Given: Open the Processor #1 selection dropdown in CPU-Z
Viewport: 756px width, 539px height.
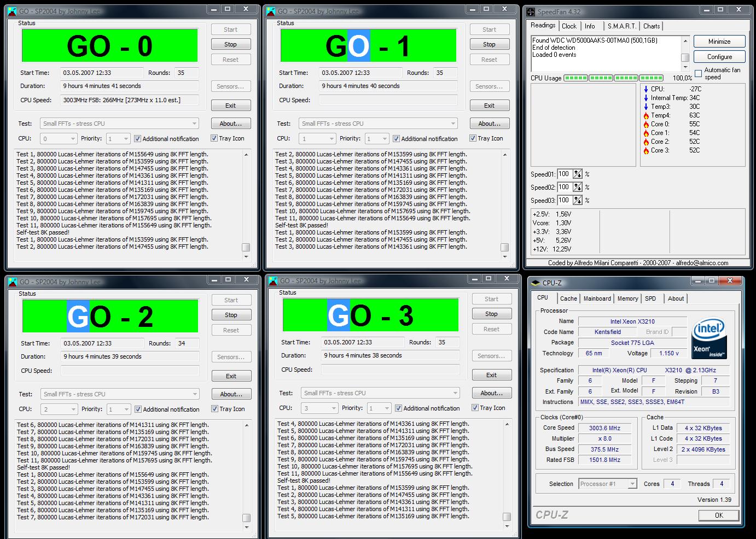Looking at the screenshot, I should tap(608, 484).
